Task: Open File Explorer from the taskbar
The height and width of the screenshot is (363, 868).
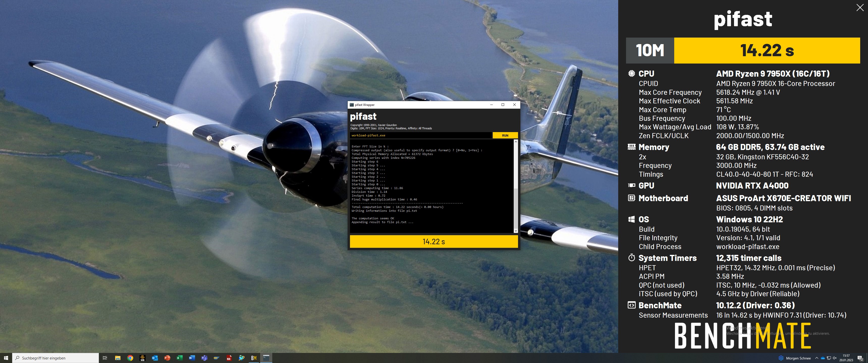Action: (x=118, y=358)
